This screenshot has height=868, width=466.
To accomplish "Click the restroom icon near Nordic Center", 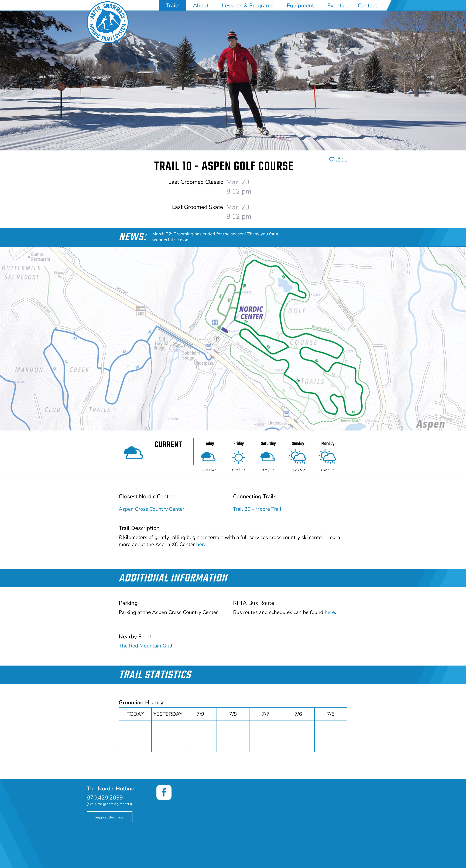I will click(x=215, y=322).
